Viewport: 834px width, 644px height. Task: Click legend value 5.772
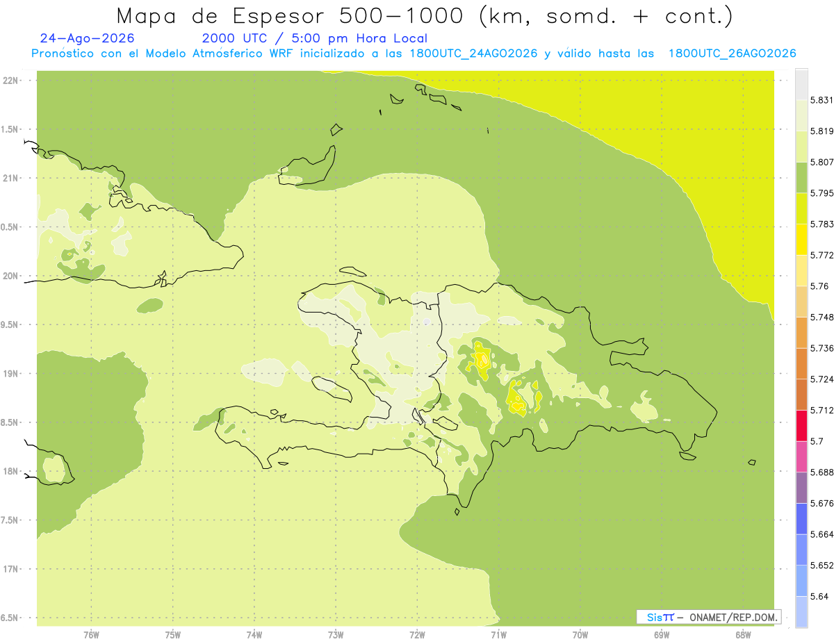coord(821,256)
